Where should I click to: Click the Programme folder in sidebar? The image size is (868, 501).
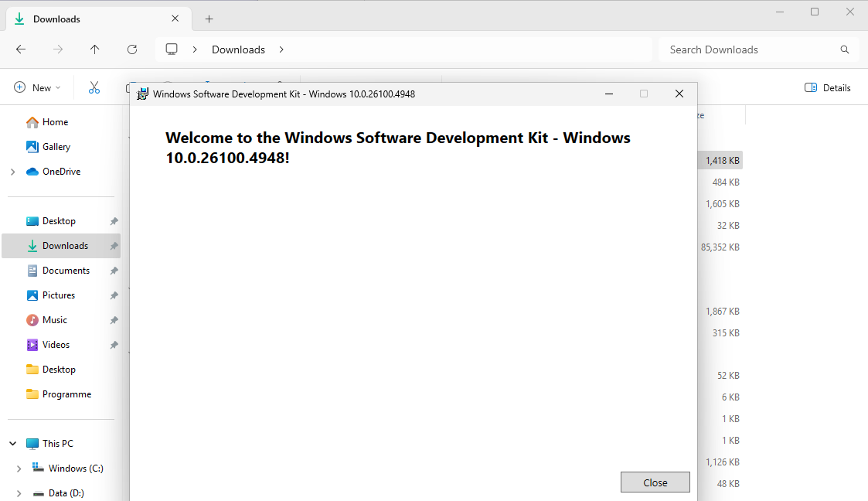(66, 394)
